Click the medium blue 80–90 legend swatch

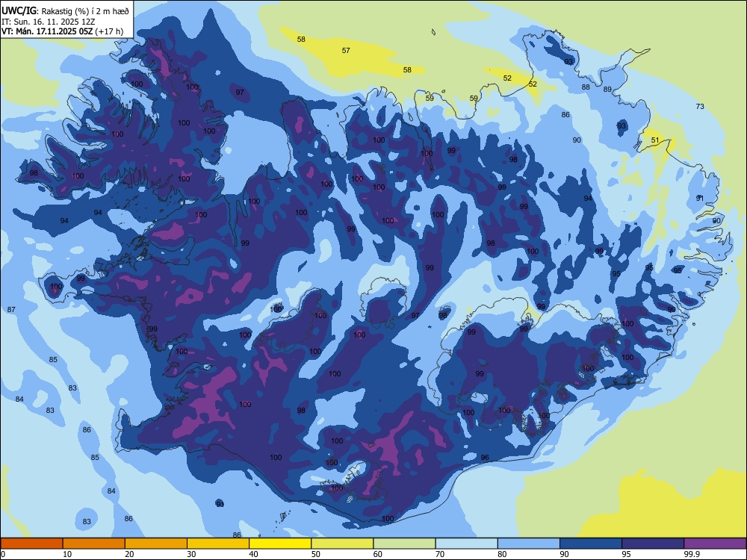(x=529, y=544)
